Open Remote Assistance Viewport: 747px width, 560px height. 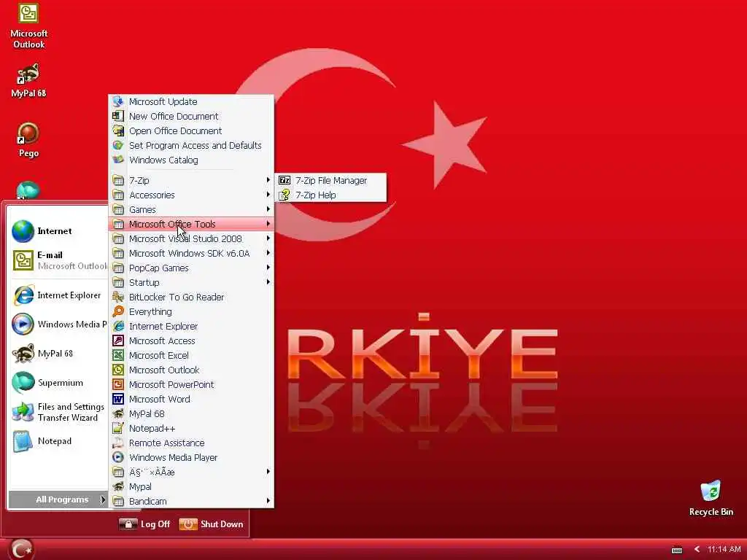(191, 443)
